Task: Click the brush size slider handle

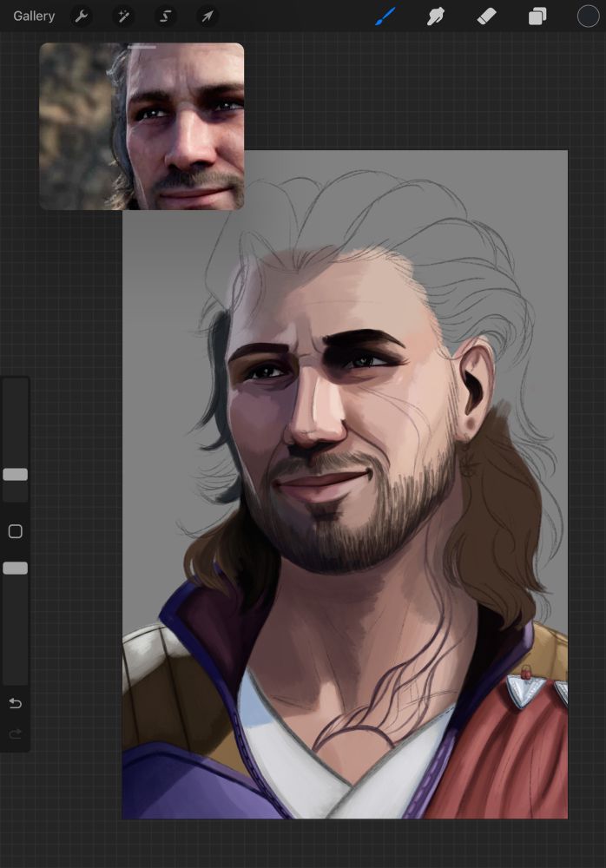Action: pyautogui.click(x=16, y=475)
